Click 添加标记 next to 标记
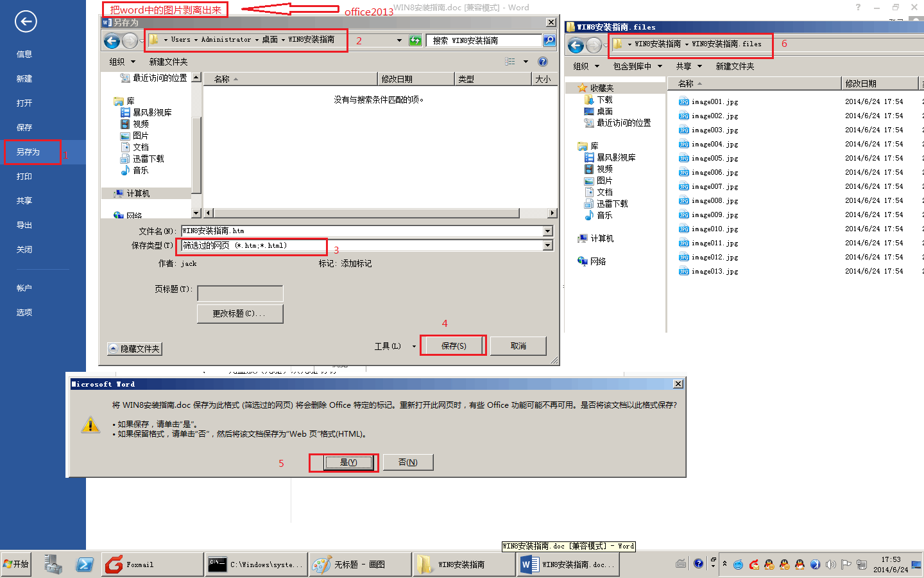 [x=356, y=263]
